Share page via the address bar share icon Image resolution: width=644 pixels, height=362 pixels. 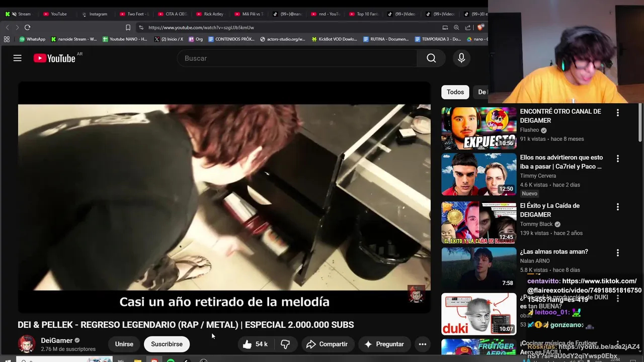point(468,28)
